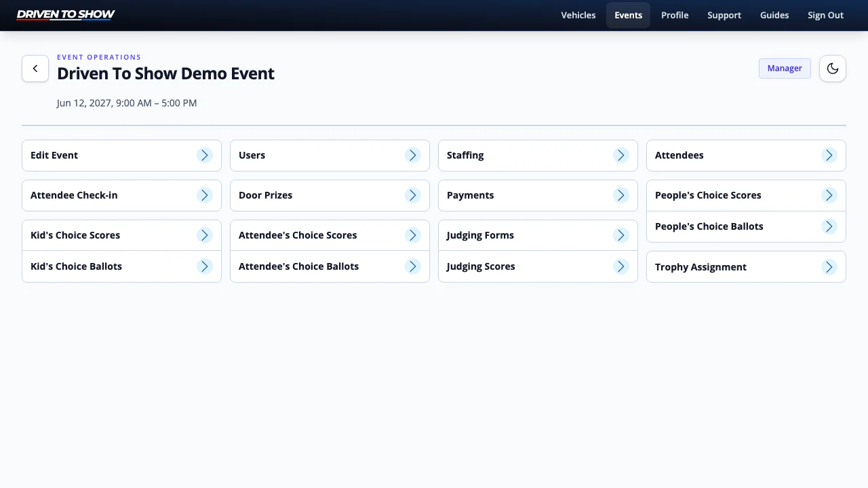Click the chevron on Attendee's Choice Ballots

pyautogui.click(x=413, y=266)
